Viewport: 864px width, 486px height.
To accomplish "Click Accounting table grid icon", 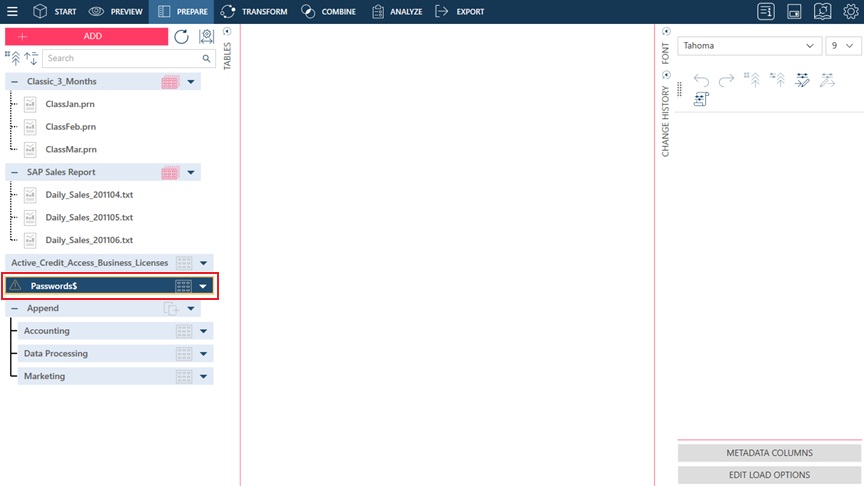I will [x=183, y=331].
